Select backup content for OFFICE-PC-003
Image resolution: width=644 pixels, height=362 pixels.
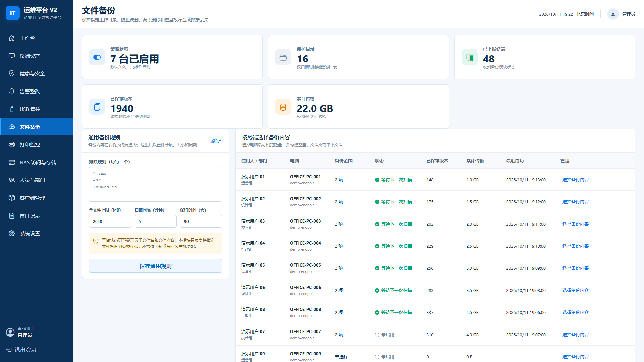576,224
